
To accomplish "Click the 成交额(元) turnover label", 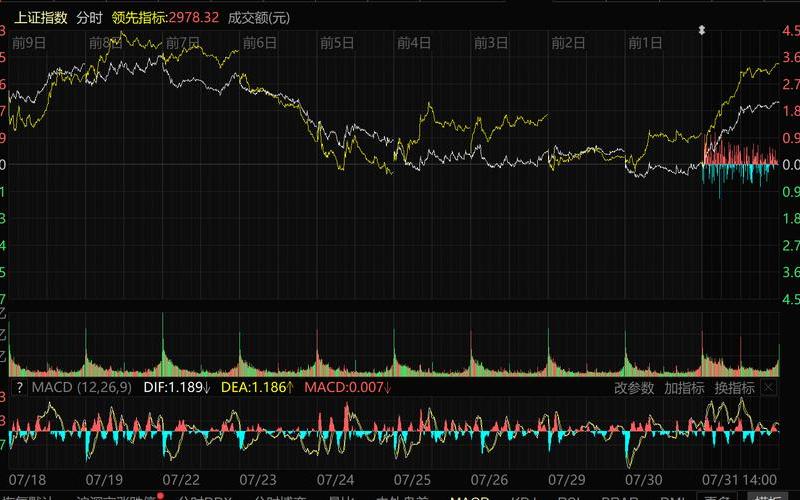I will [x=259, y=17].
